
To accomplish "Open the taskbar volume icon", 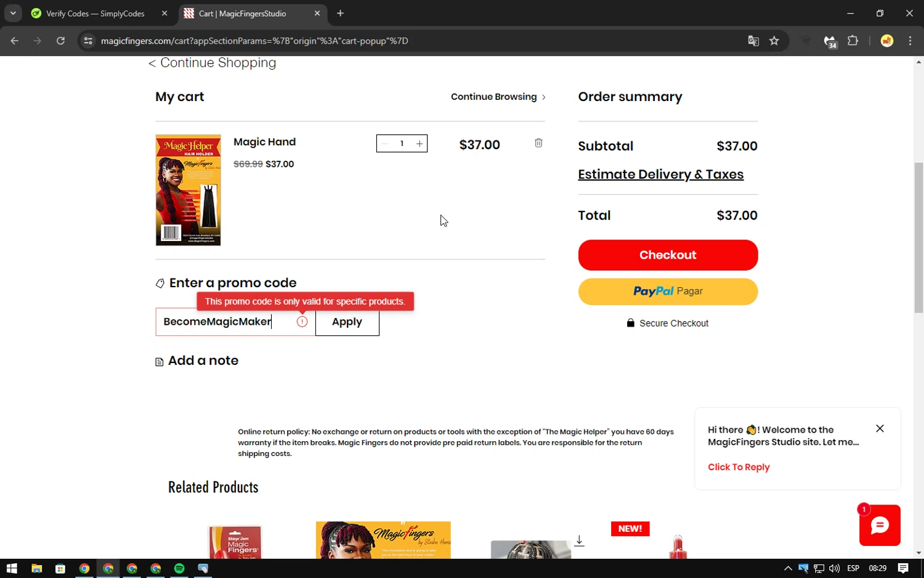I will tap(834, 568).
